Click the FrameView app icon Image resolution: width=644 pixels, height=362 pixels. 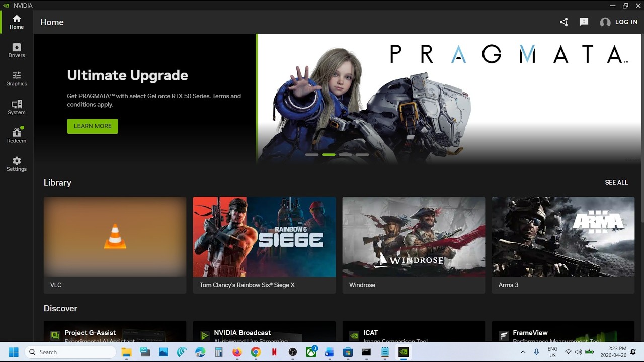pyautogui.click(x=504, y=335)
